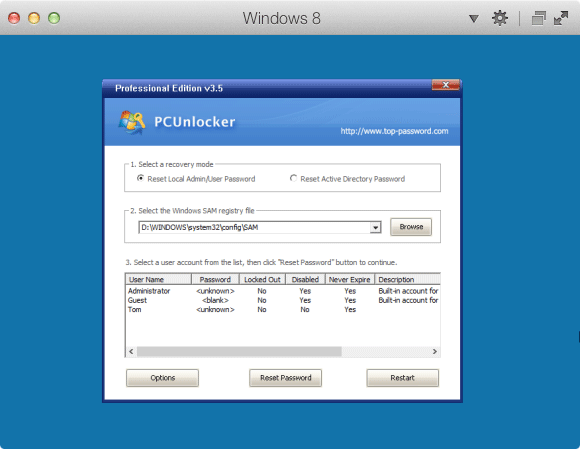Click the PCUnlocker logo icon

(x=131, y=122)
